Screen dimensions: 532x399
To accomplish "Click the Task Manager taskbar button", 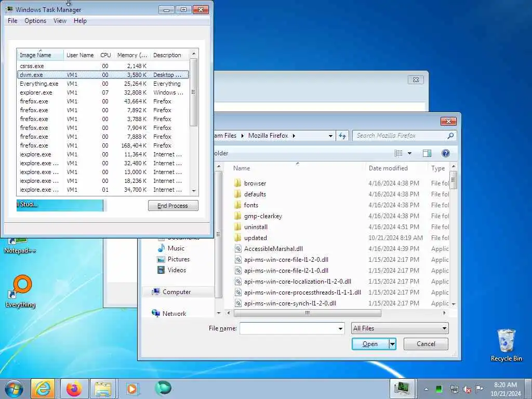I will click(x=402, y=389).
